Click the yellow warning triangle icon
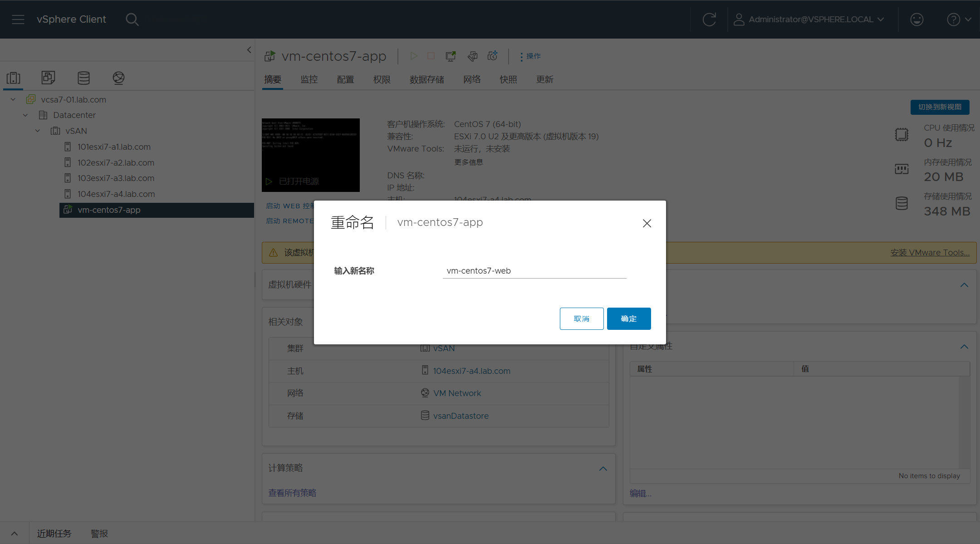 (273, 253)
